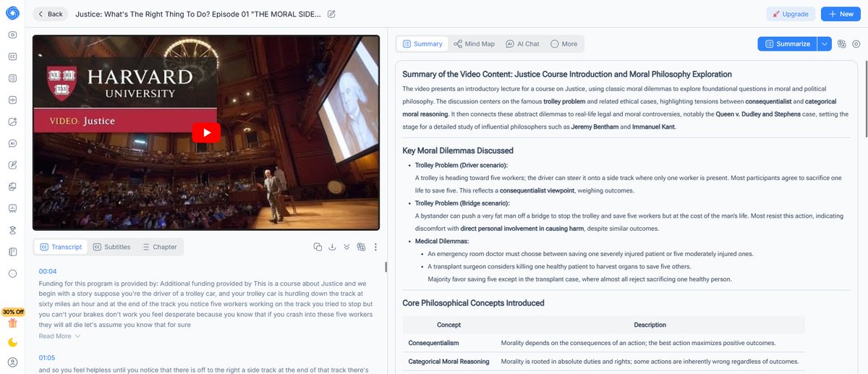
Task: Open the More tab options
Action: point(564,44)
